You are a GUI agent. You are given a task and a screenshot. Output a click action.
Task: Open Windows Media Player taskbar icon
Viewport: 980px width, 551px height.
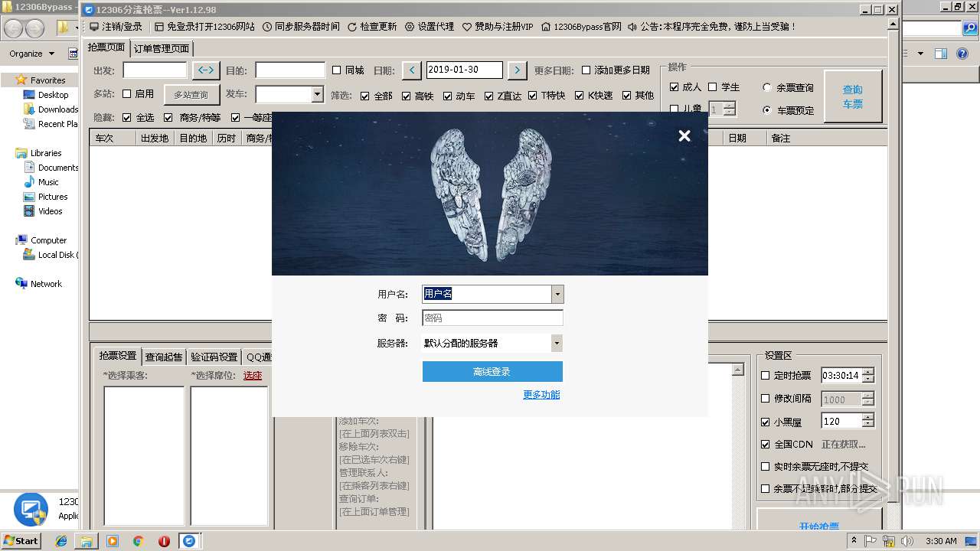point(113,541)
